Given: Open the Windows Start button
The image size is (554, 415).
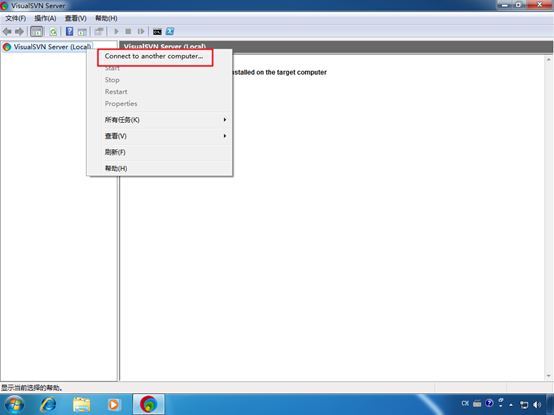Looking at the screenshot, I should 14,404.
